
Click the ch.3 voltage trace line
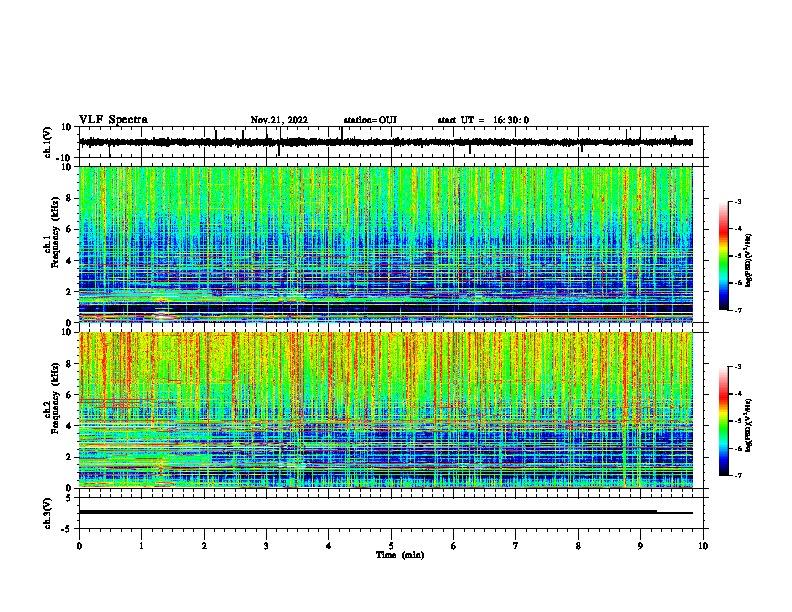tap(386, 512)
